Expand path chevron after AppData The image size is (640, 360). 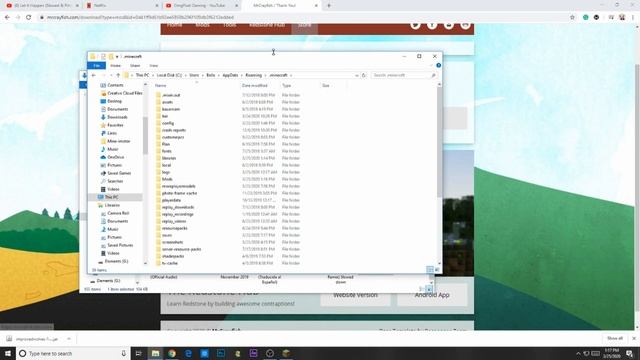tap(242, 75)
